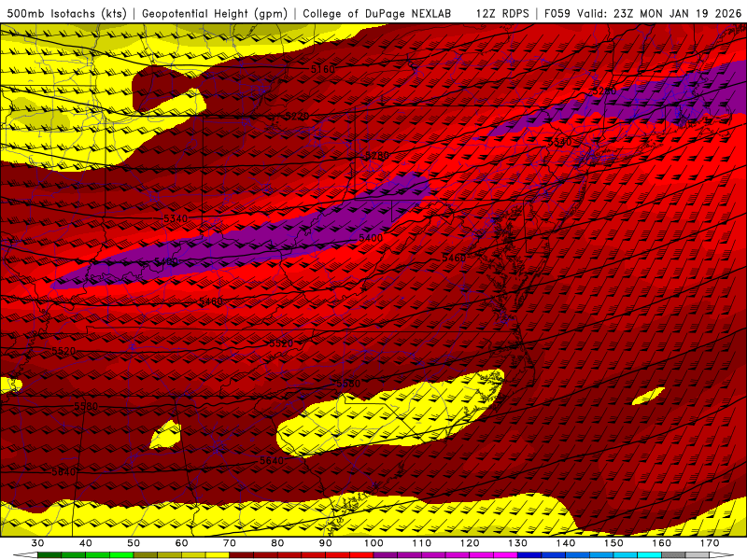Click the color bar label 60
This screenshot has height=560, width=747.
point(181,543)
